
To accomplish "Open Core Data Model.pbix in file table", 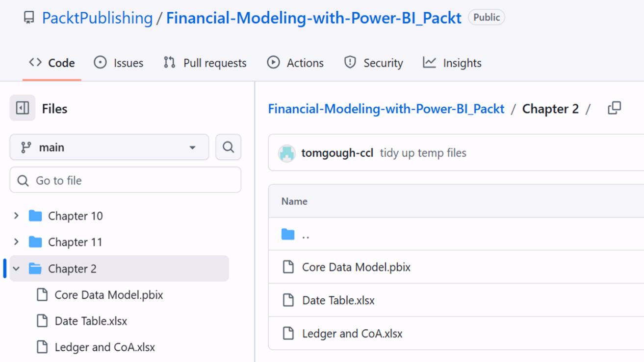I will pyautogui.click(x=356, y=267).
